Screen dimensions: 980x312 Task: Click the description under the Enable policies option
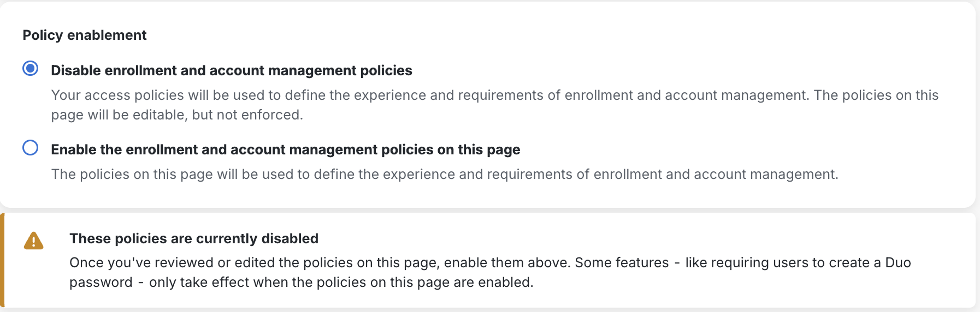point(445,174)
